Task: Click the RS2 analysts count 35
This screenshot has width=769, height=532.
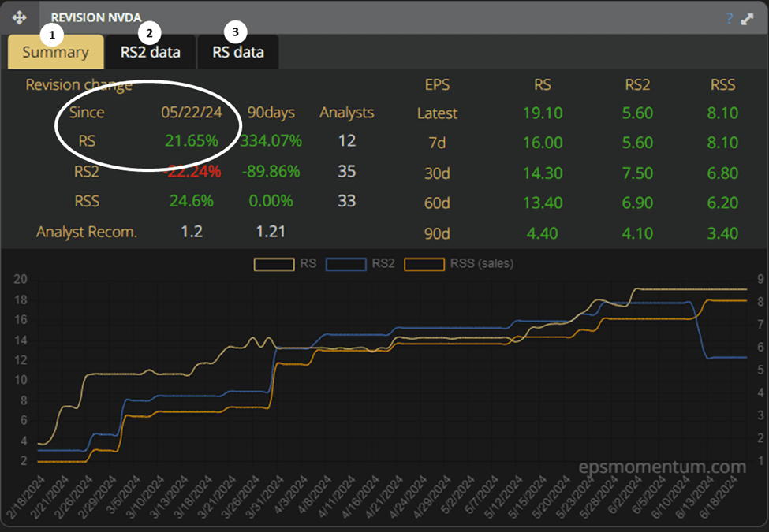Action: click(x=347, y=172)
